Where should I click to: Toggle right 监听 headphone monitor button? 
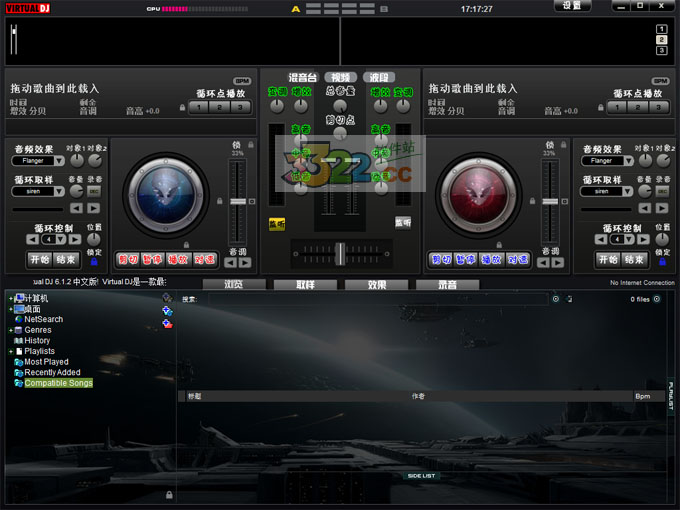click(403, 223)
